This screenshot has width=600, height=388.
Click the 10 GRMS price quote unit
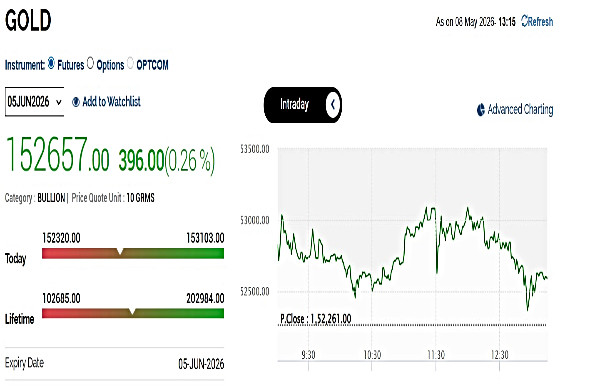pos(140,198)
